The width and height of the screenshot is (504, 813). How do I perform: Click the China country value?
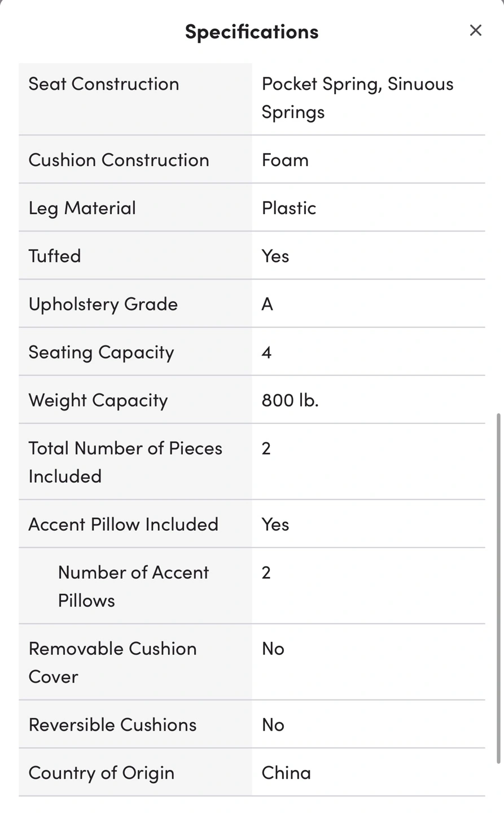pos(286,772)
